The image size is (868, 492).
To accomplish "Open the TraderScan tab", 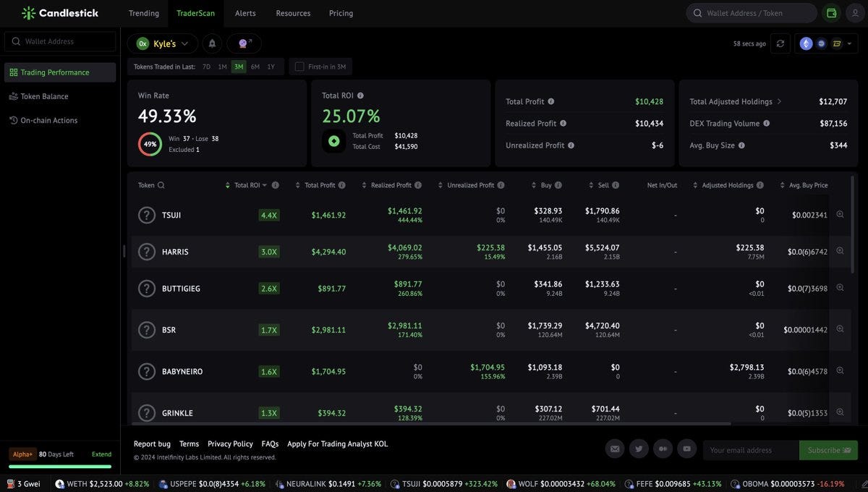I will pyautogui.click(x=195, y=13).
